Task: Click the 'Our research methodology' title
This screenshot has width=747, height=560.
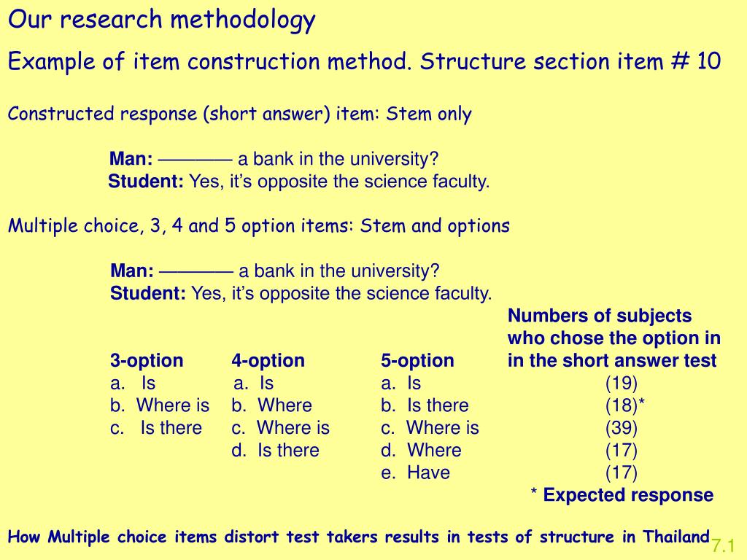Action: 161,20
